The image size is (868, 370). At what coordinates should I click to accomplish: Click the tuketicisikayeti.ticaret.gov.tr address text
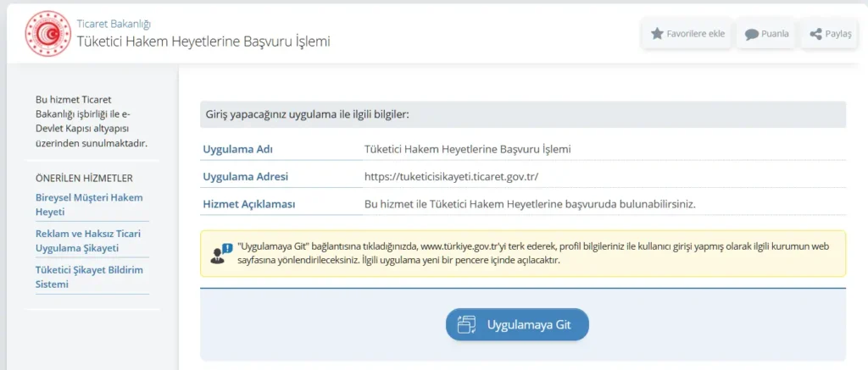pos(451,176)
